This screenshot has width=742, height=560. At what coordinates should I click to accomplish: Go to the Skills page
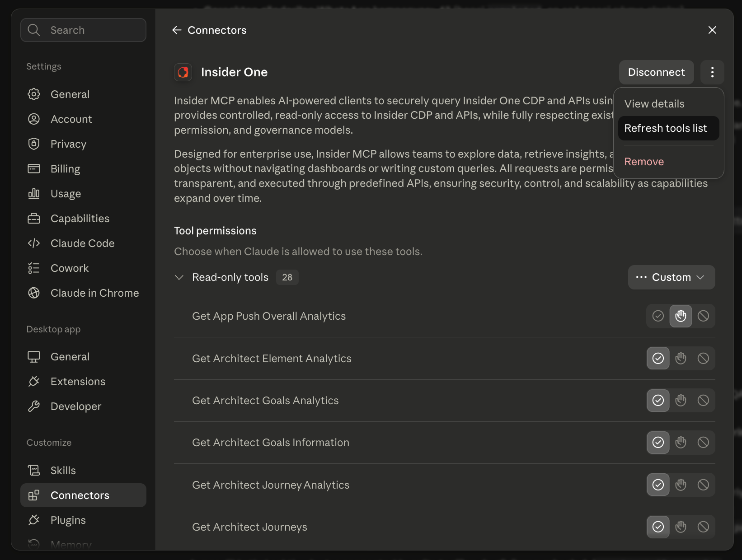[x=83, y=470]
